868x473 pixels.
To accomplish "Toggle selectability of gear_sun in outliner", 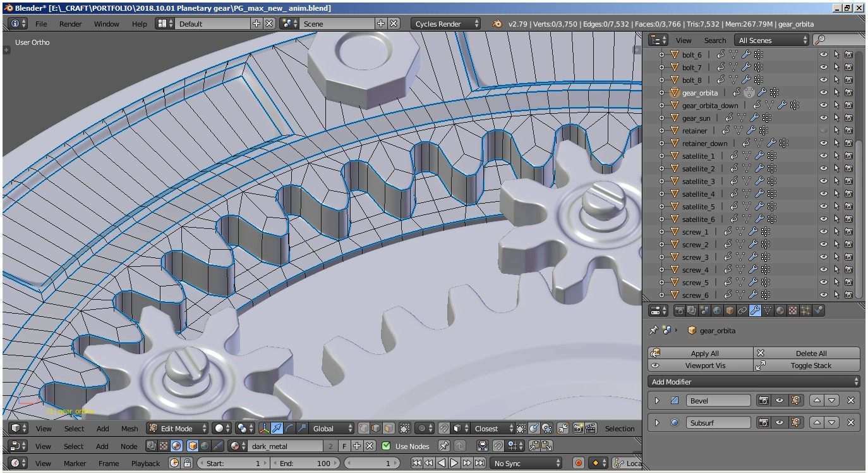I will point(836,118).
